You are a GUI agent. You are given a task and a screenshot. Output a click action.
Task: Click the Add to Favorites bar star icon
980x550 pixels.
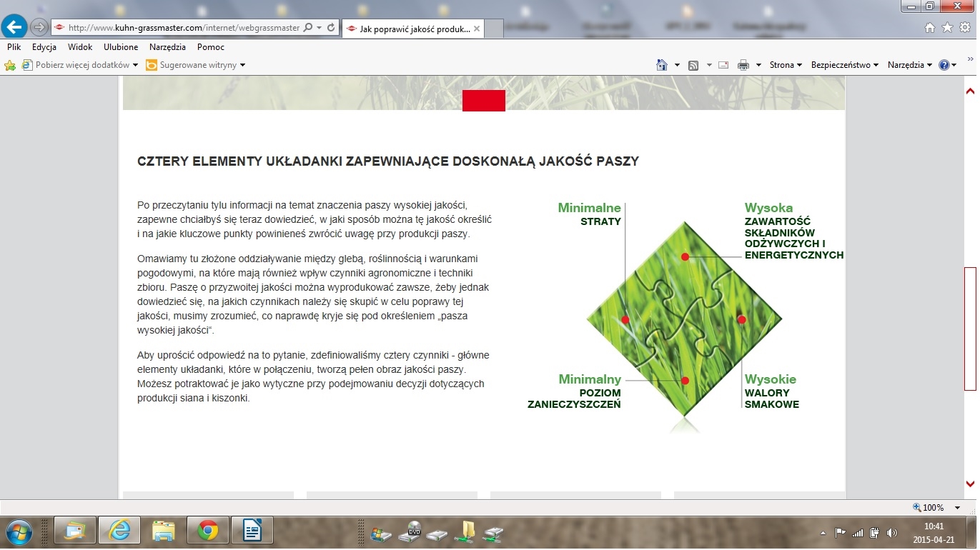coord(10,65)
